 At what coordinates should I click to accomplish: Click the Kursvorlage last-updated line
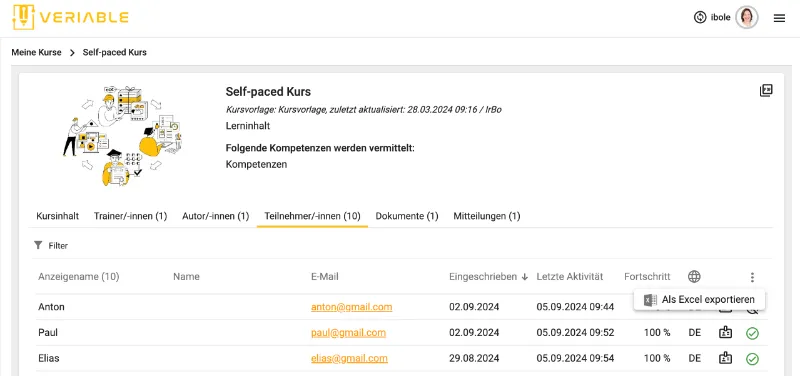(x=363, y=110)
